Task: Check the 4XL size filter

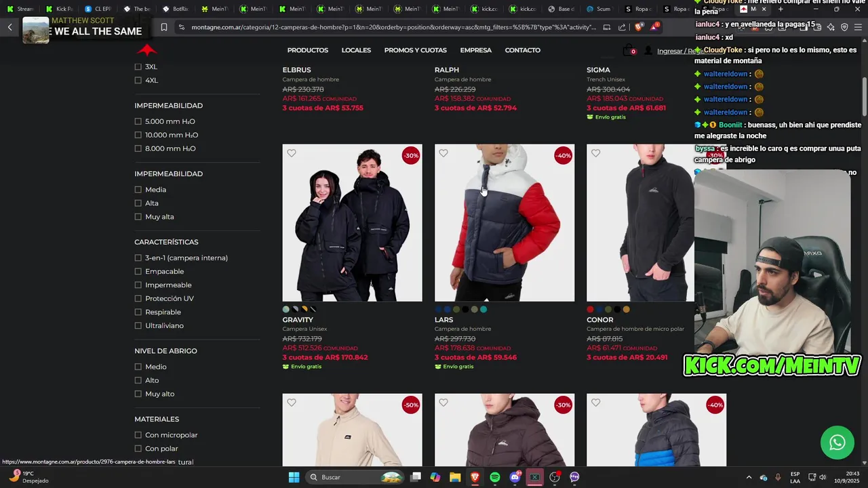Action: coord(138,80)
